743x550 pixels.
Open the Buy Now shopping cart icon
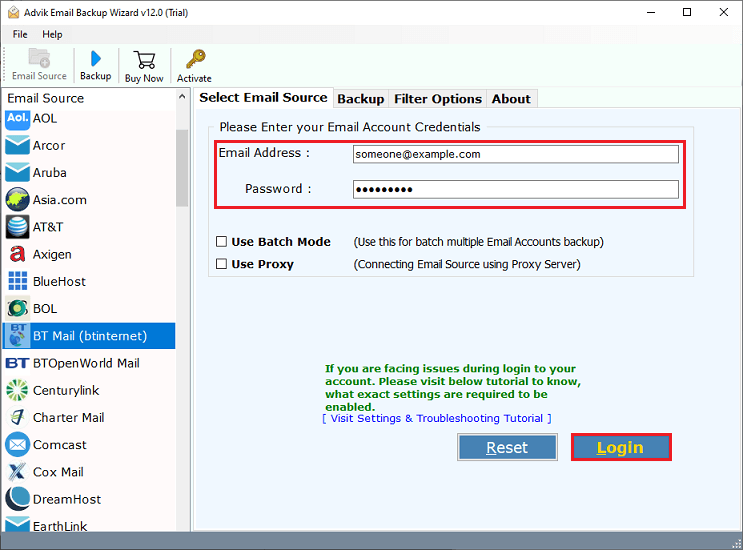pos(144,60)
